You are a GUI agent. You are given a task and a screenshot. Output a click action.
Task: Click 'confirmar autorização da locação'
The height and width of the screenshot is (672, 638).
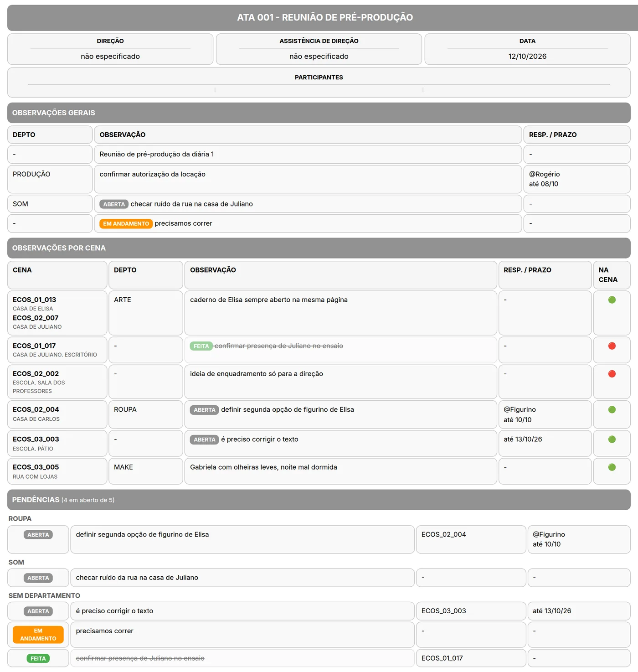pyautogui.click(x=153, y=175)
